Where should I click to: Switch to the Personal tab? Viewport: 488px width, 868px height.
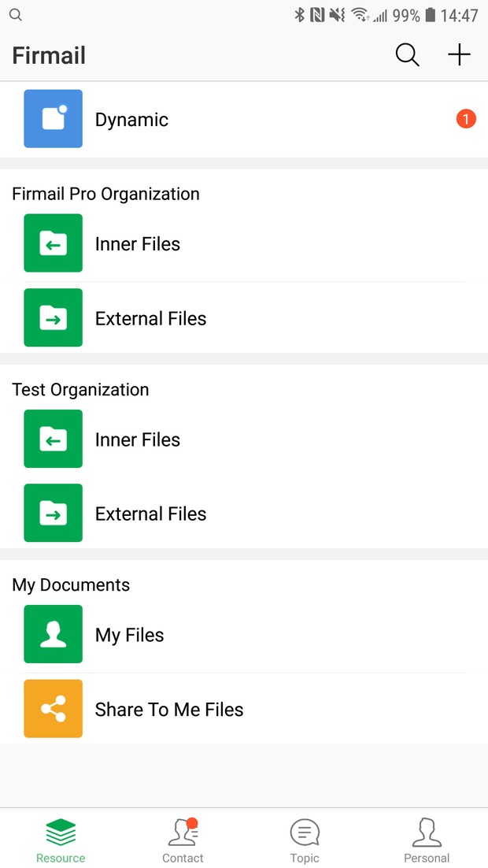[427, 840]
